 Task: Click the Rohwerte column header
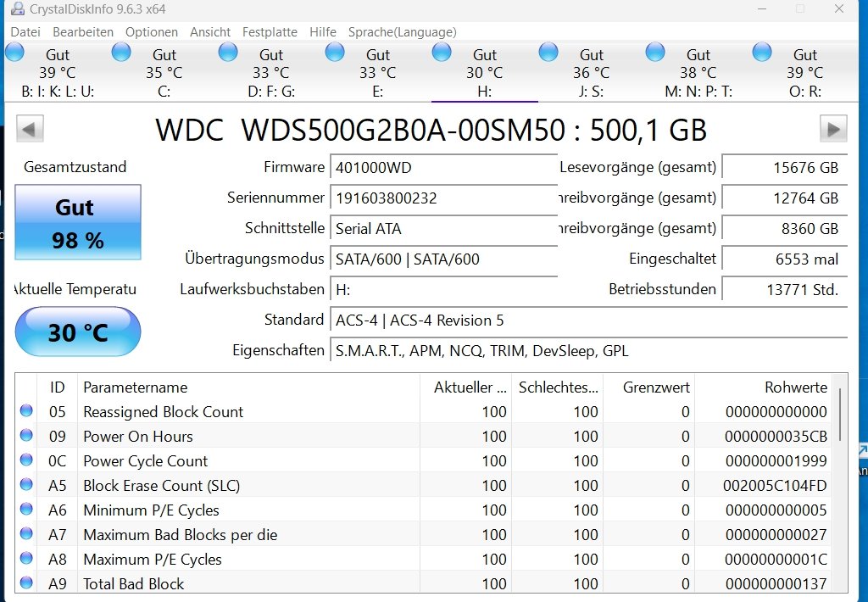[765, 387]
